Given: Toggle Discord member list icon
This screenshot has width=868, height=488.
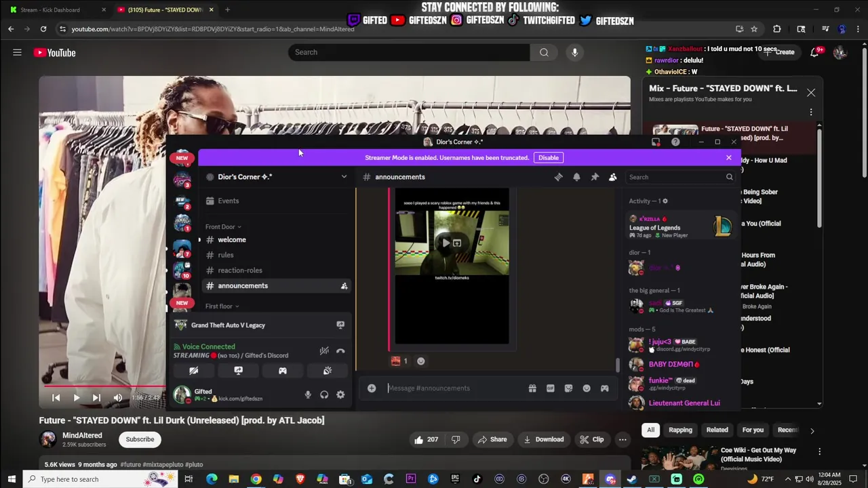Looking at the screenshot, I should (x=612, y=177).
